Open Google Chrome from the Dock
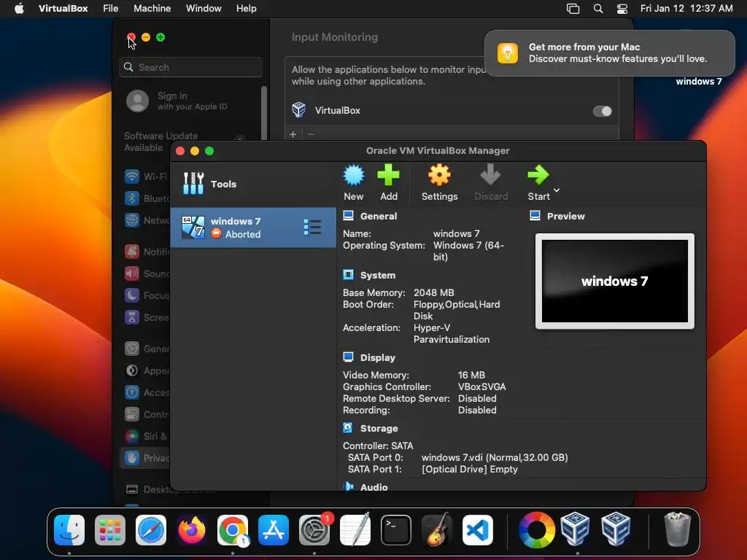 click(233, 530)
